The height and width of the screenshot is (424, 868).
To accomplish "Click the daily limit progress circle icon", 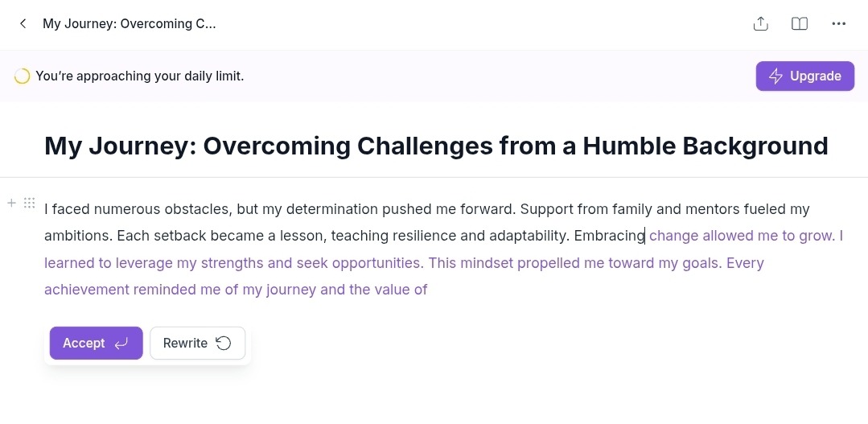I will point(23,76).
